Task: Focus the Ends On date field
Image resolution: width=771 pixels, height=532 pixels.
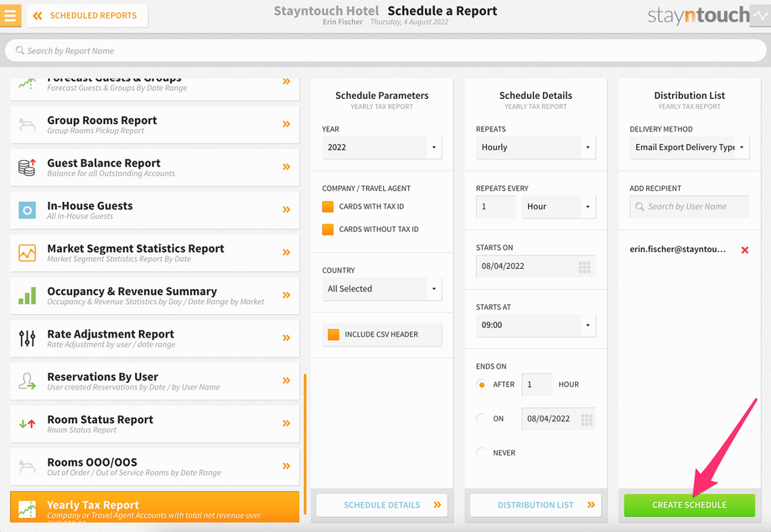Action: click(559, 419)
